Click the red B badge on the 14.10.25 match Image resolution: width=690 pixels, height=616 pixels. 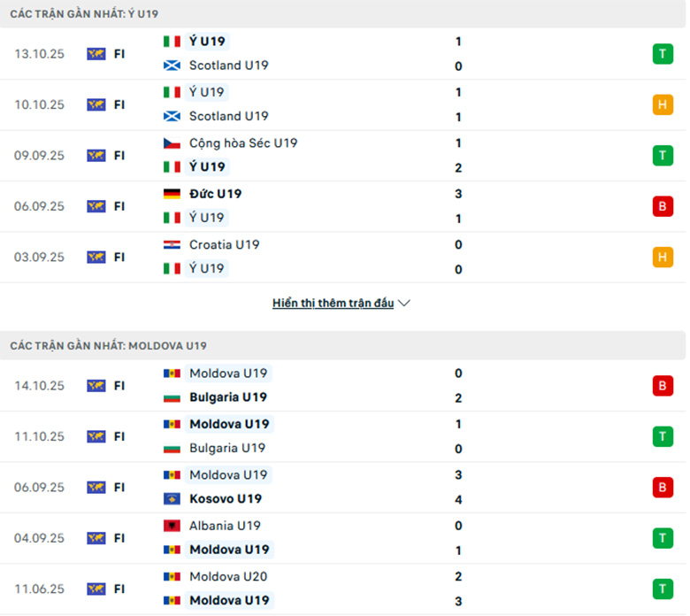click(x=662, y=386)
